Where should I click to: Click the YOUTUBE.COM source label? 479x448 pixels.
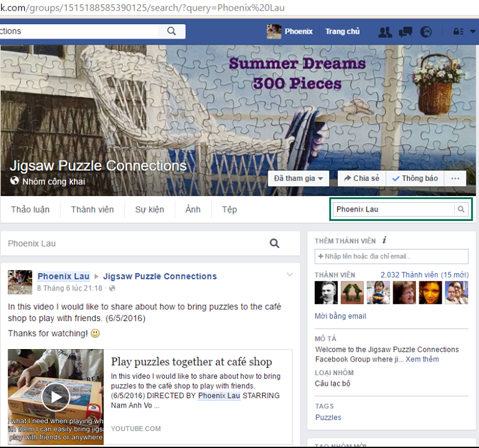tap(136, 429)
